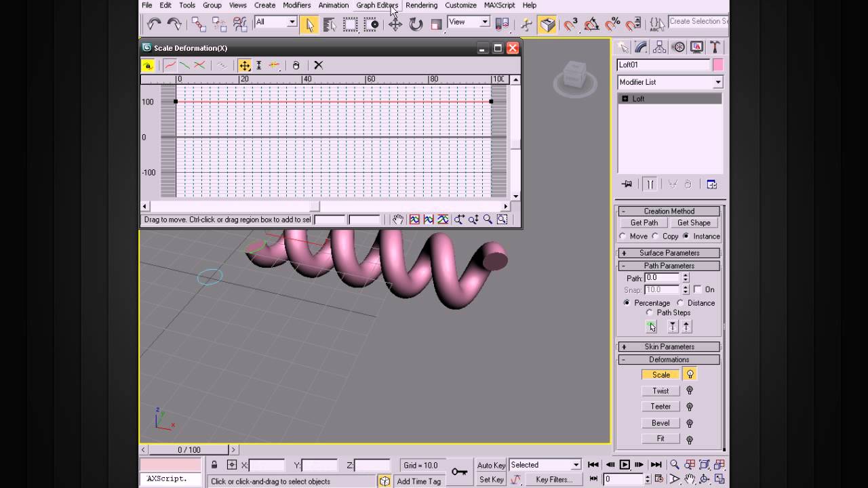This screenshot has width=868, height=488.
Task: Open the Customize menu
Action: pos(460,5)
